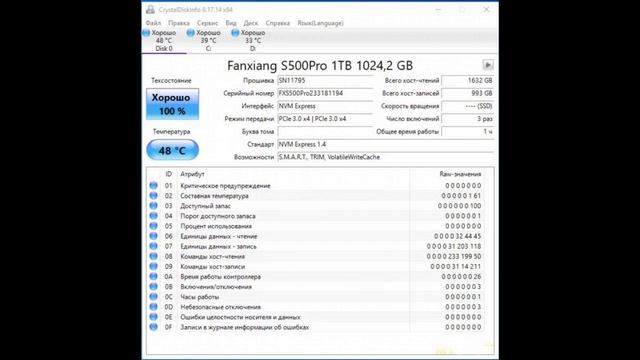Click the status icon for attribute 02
This screenshot has height=360, width=640.
(x=153, y=196)
